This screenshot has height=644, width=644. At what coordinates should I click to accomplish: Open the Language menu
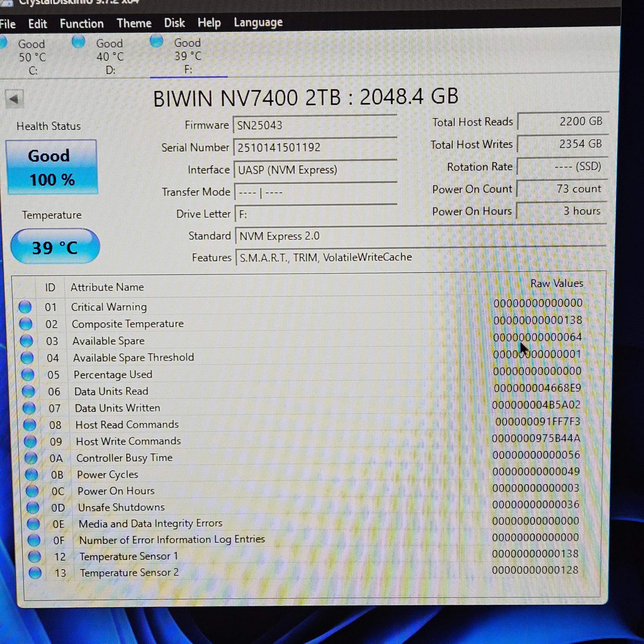pos(258,22)
